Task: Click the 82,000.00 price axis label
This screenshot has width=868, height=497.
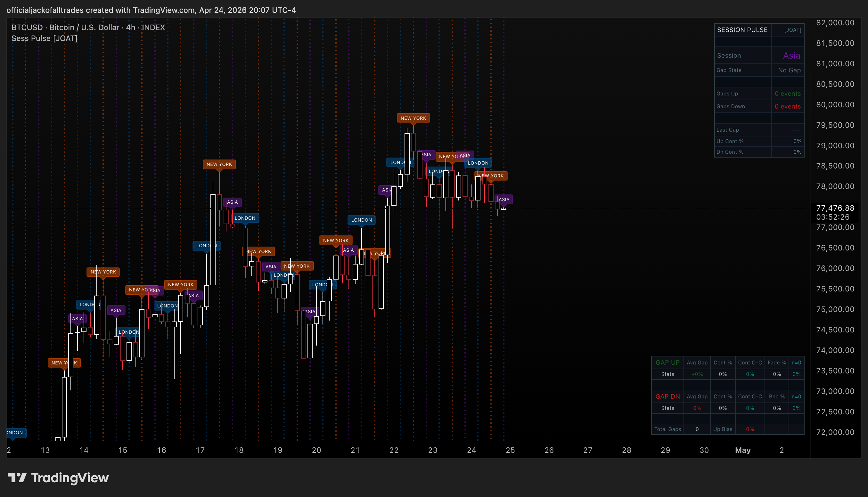Action: tap(835, 23)
